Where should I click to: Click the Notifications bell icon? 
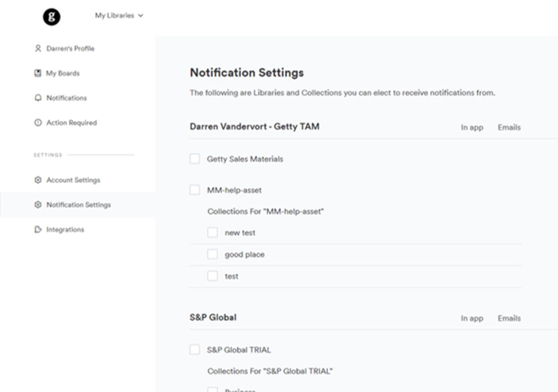38,98
